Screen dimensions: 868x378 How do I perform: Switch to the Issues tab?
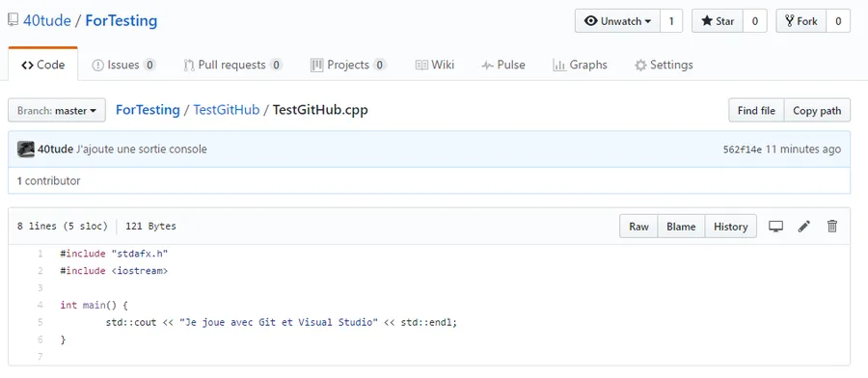click(x=123, y=65)
